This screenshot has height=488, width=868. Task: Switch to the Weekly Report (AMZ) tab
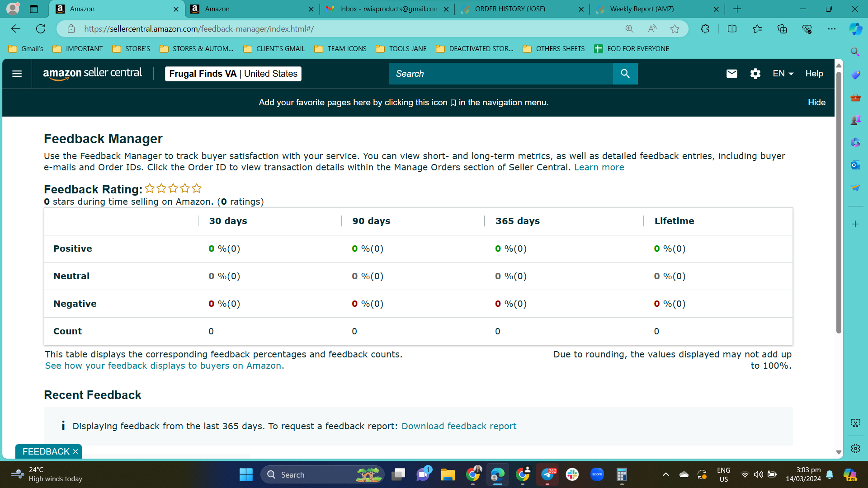(657, 9)
